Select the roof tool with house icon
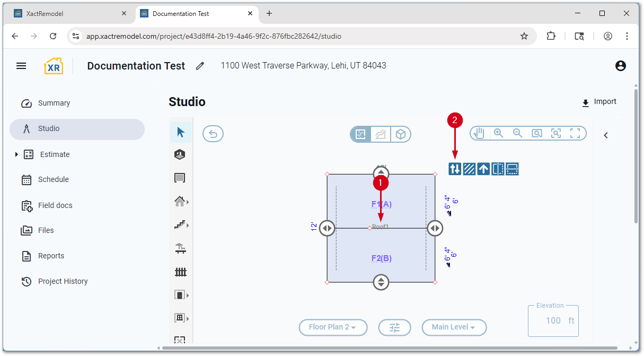Screen dimensions: 644x356 (x=180, y=202)
